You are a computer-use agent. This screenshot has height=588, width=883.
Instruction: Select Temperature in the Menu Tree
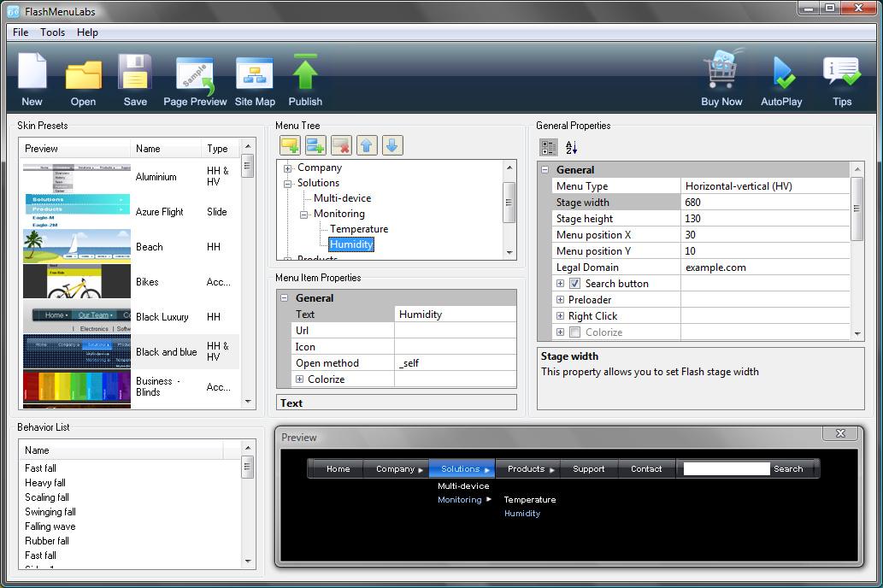point(359,229)
